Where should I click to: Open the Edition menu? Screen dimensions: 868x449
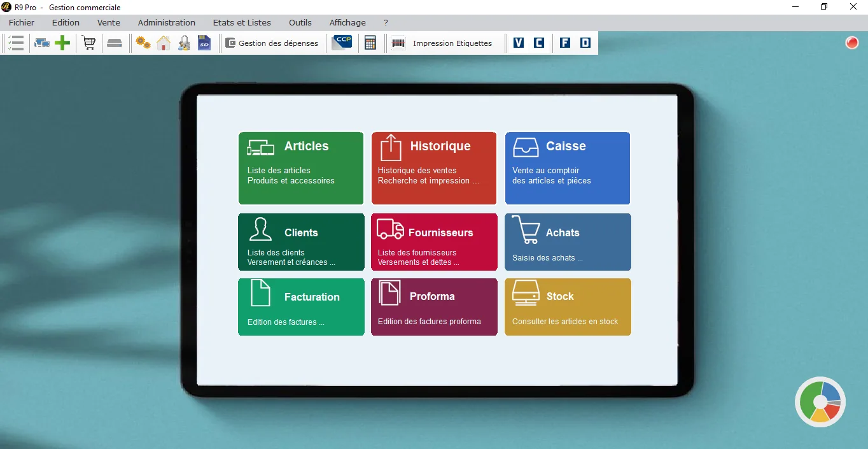point(66,22)
